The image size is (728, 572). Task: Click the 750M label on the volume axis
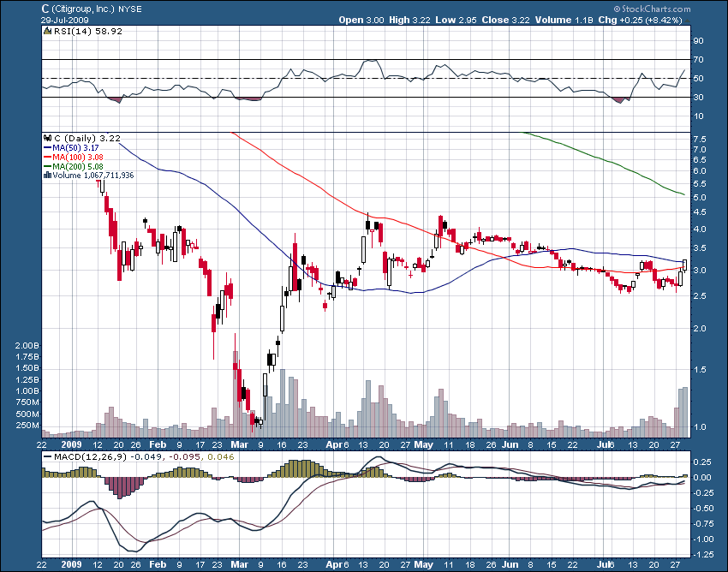tap(29, 402)
